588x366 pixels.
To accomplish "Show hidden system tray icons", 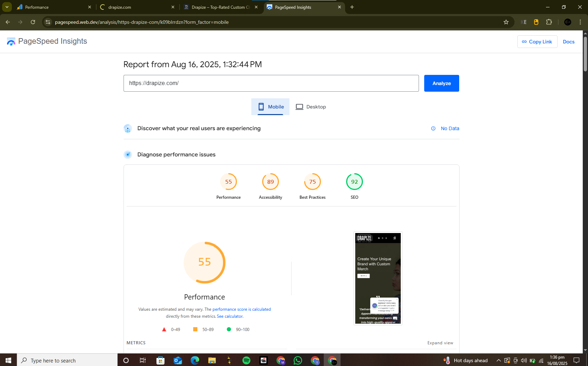I will [x=498, y=360].
